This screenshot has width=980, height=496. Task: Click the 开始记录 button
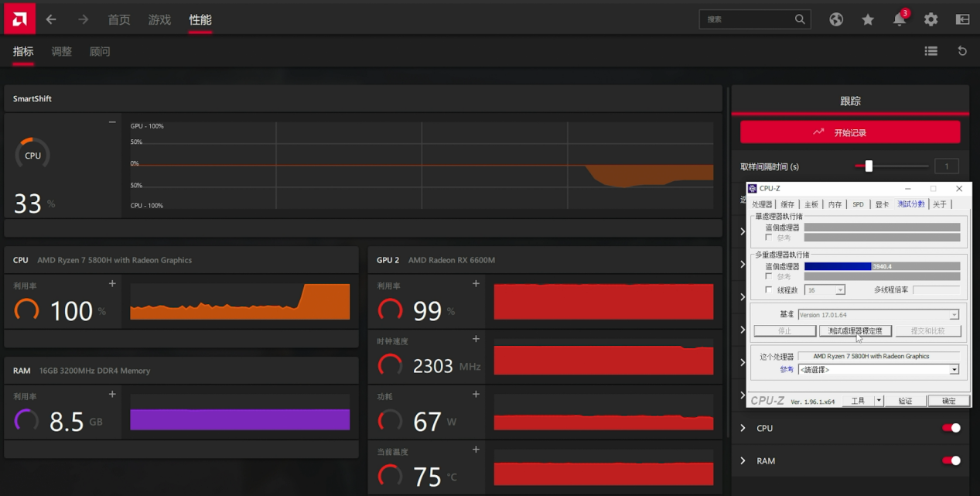(849, 132)
